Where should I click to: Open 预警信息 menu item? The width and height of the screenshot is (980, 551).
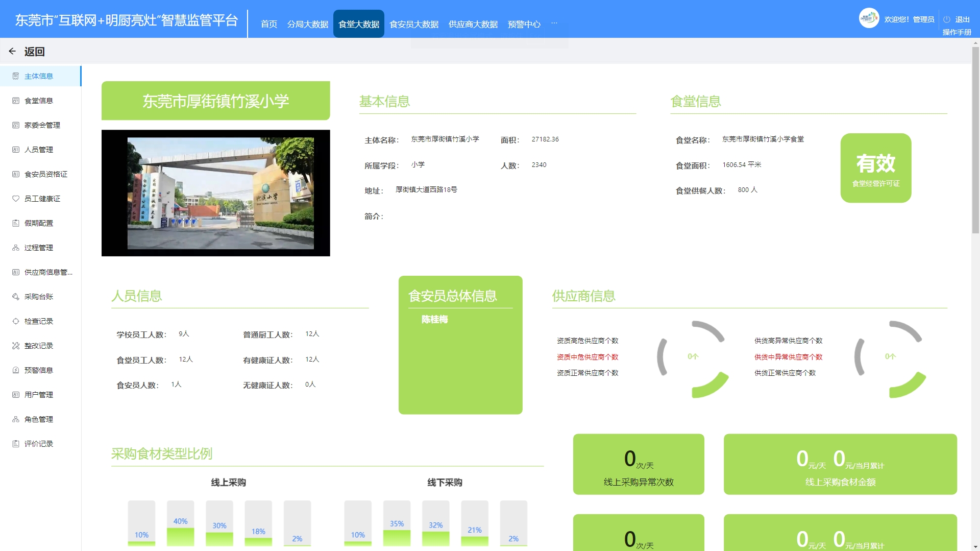(40, 370)
